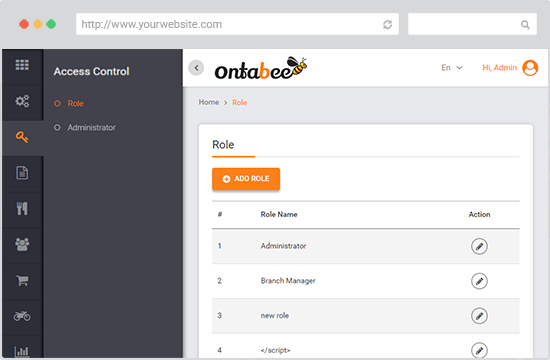Select the new role name cell
Image resolution: width=550 pixels, height=360 pixels.
[275, 315]
